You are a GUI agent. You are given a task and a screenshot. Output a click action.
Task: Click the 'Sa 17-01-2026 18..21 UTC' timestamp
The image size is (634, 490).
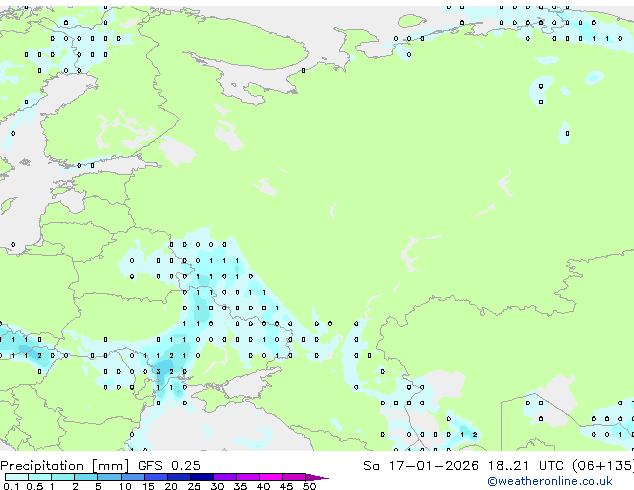[463, 466]
